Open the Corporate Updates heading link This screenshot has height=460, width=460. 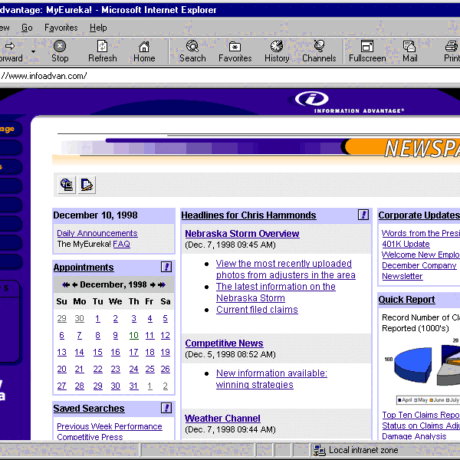(419, 215)
